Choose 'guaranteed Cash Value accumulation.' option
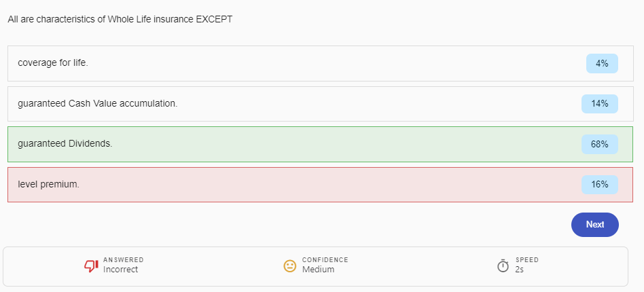The image size is (644, 292). (x=97, y=104)
